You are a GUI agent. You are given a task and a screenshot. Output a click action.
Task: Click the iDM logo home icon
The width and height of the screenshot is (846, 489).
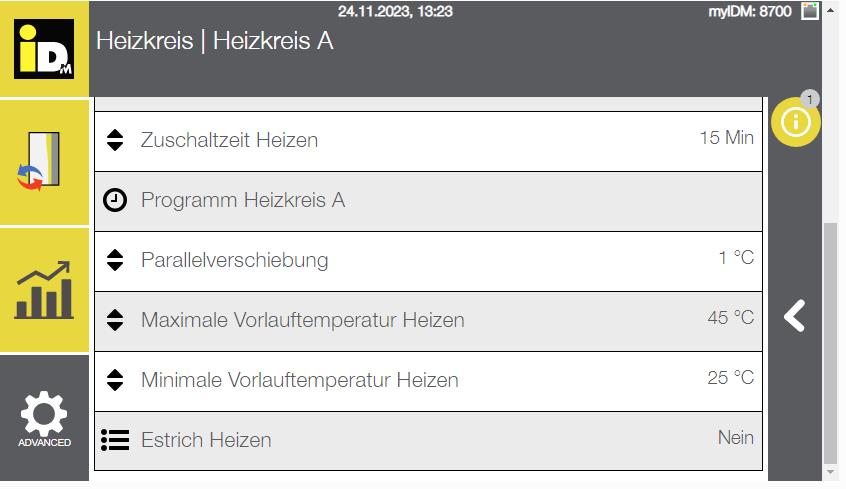pyautogui.click(x=44, y=49)
